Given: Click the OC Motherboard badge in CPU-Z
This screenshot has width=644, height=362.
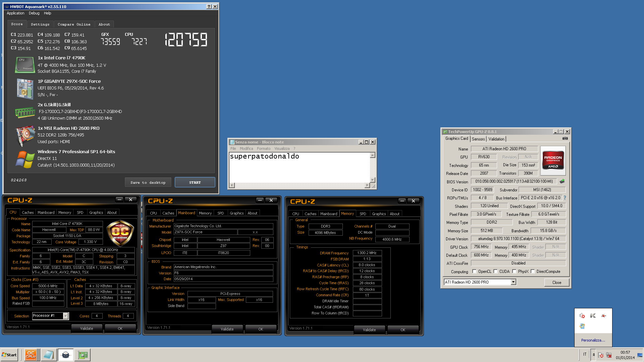Looking at the screenshot, I should click(120, 233).
